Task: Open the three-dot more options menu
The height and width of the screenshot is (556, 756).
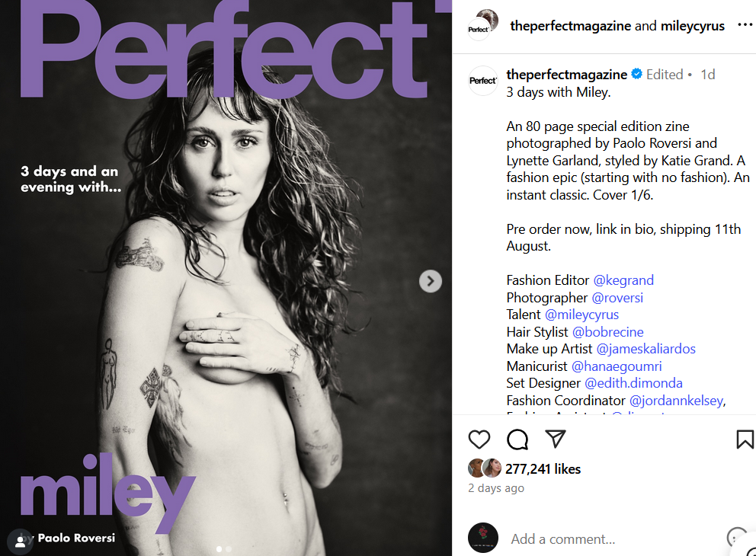Action: [745, 25]
